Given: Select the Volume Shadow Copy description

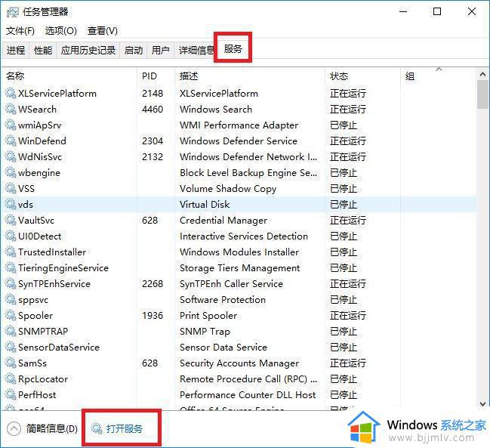Looking at the screenshot, I should [228, 189].
